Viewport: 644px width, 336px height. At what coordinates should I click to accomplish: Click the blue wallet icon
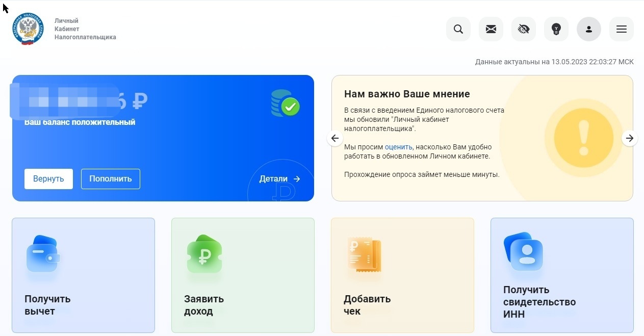tap(43, 254)
